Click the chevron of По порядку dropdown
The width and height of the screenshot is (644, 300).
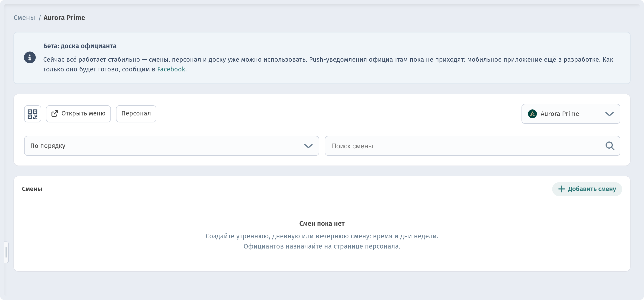(308, 146)
